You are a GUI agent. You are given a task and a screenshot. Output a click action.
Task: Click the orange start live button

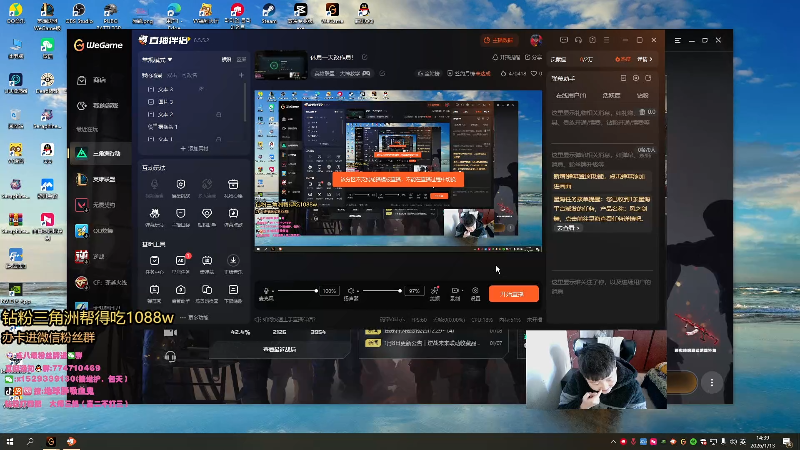tap(514, 293)
